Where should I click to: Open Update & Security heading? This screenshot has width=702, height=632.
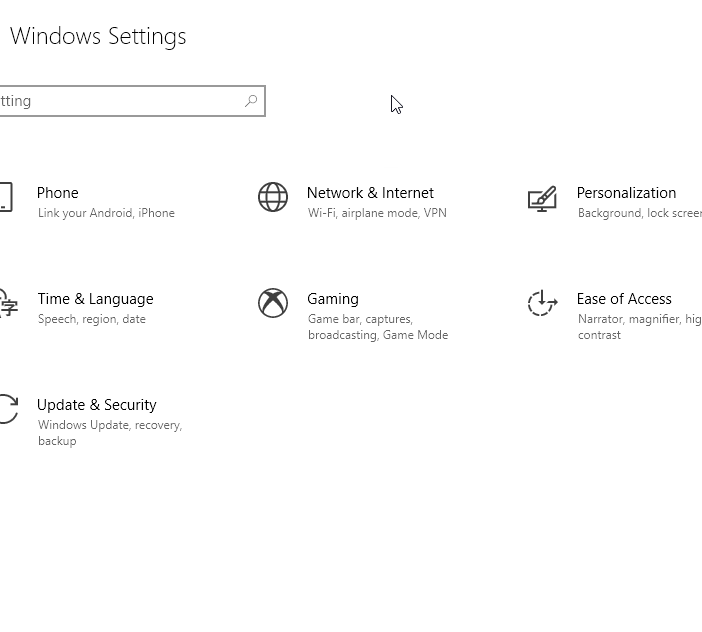click(96, 405)
